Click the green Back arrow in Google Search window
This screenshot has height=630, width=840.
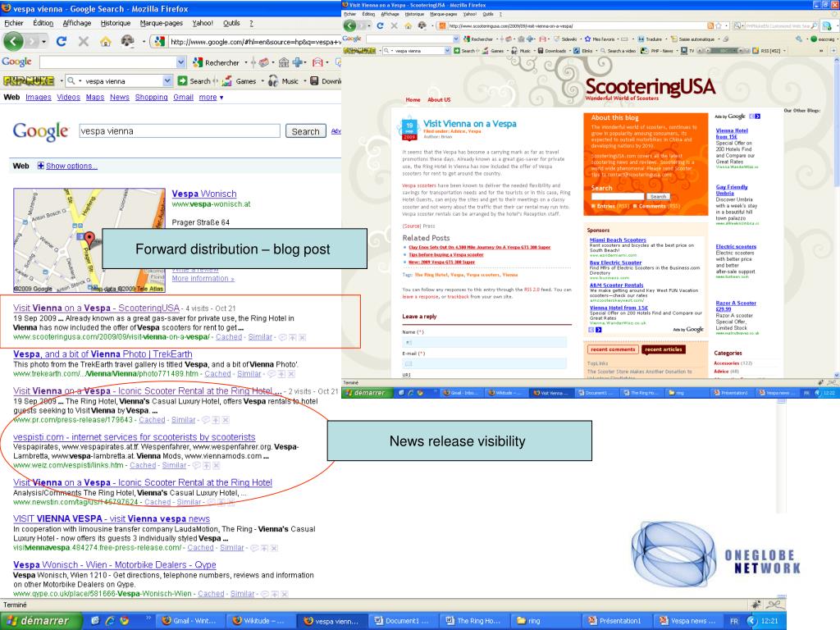pyautogui.click(x=13, y=41)
